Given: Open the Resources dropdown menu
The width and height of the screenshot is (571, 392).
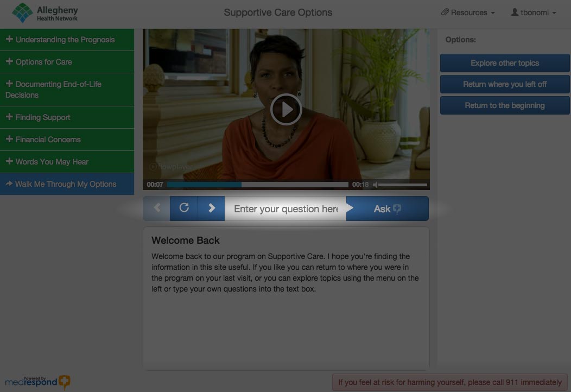Looking at the screenshot, I should (x=468, y=12).
